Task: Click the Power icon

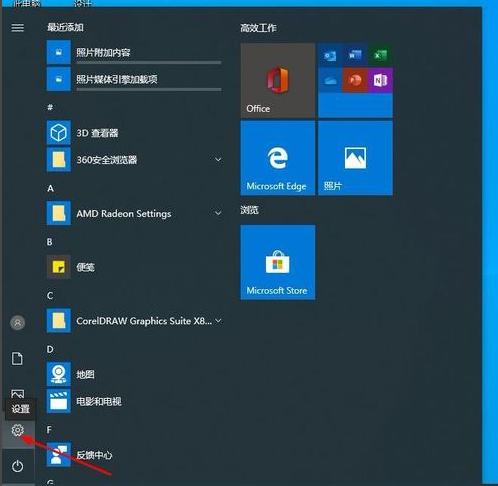Action: coord(18,466)
